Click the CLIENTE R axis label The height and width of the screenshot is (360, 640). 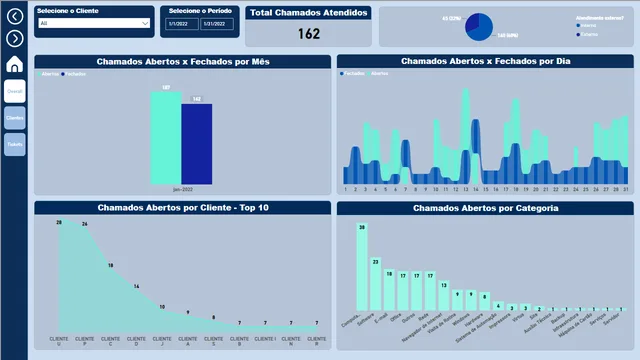click(317, 342)
